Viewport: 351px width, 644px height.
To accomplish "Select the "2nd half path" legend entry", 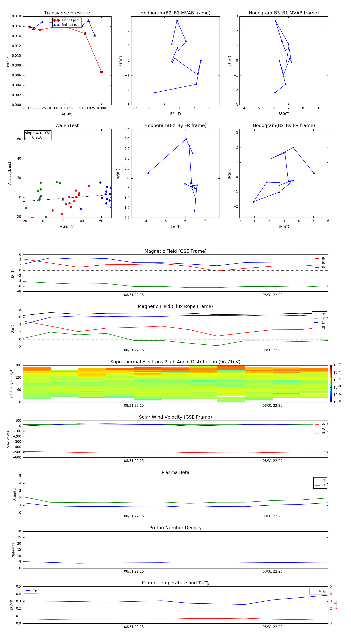I will [x=67, y=25].
